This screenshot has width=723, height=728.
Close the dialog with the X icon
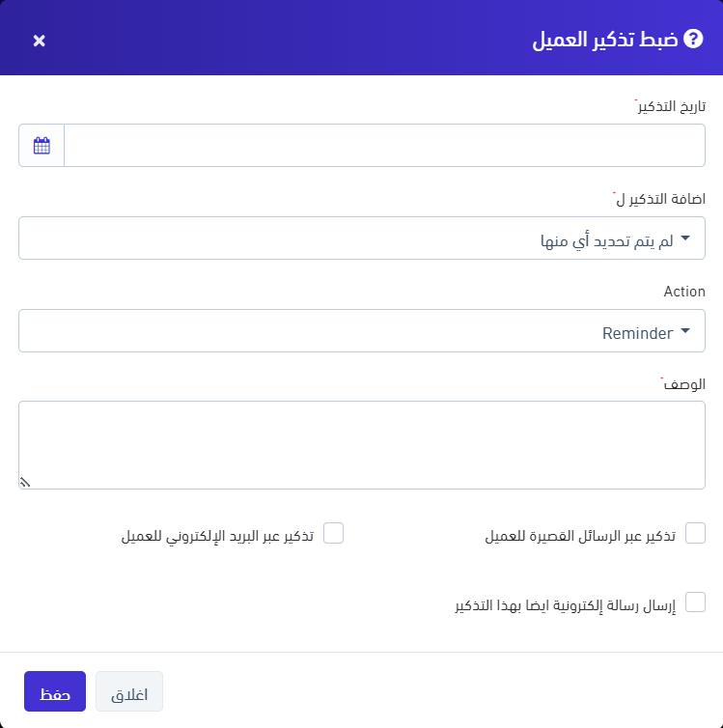pyautogui.click(x=39, y=41)
